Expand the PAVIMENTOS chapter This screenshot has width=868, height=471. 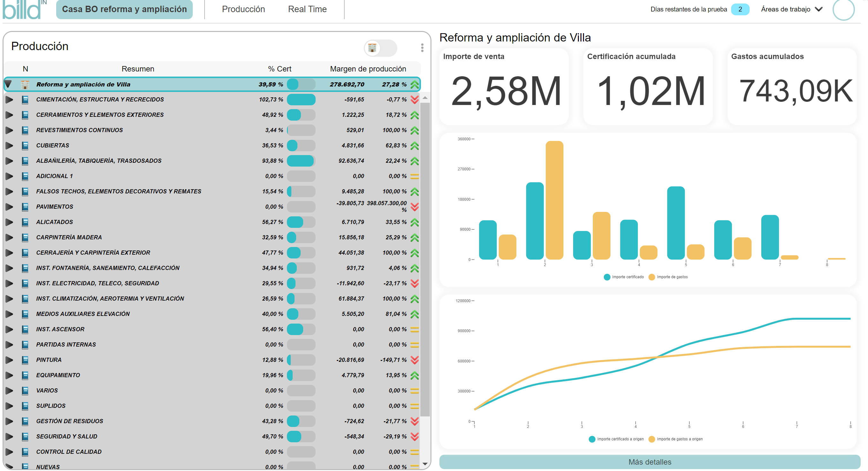9,207
